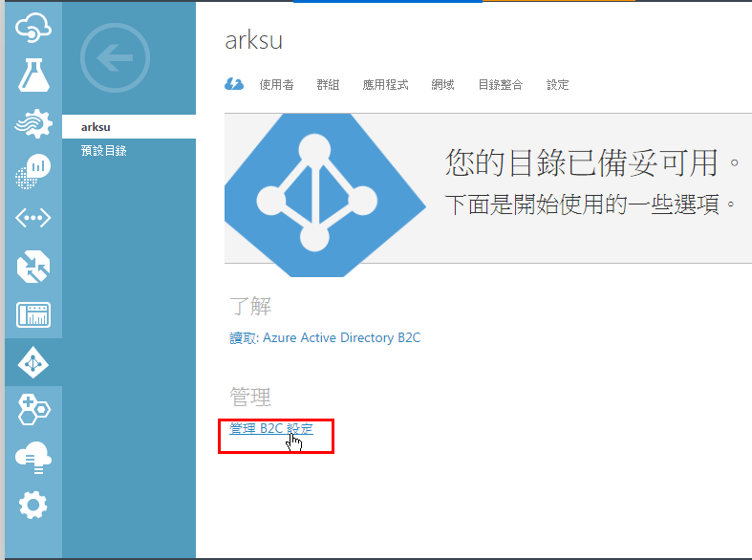Click the 管理 section heading
Image resolution: width=752 pixels, height=560 pixels.
click(x=250, y=397)
